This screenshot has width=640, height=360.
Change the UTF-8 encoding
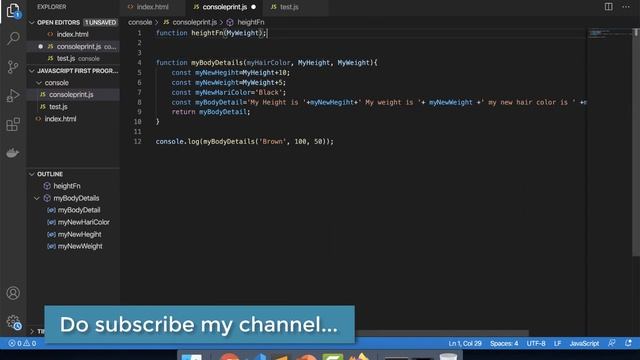pos(536,343)
